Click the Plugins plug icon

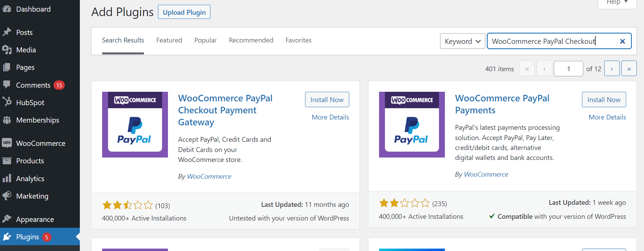pos(7,237)
